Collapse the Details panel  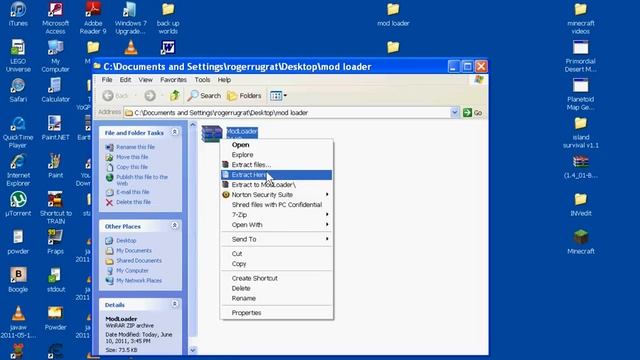[x=174, y=304]
